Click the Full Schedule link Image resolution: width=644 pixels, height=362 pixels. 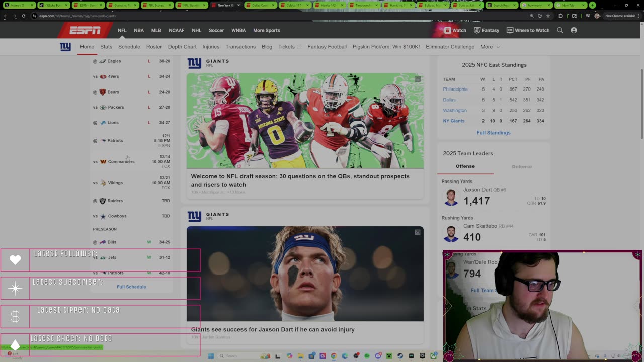(x=131, y=287)
